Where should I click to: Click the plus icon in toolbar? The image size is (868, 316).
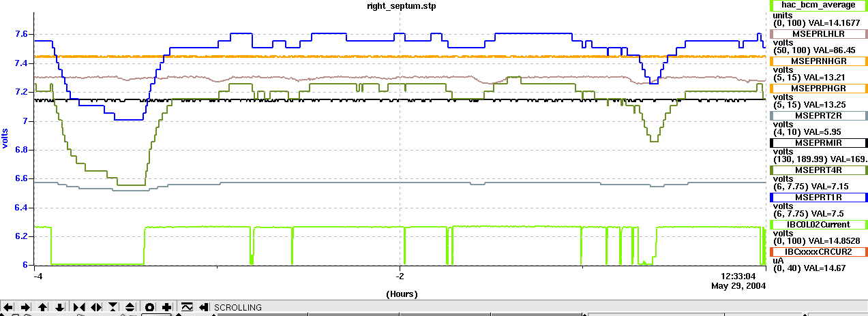pyautogui.click(x=167, y=307)
